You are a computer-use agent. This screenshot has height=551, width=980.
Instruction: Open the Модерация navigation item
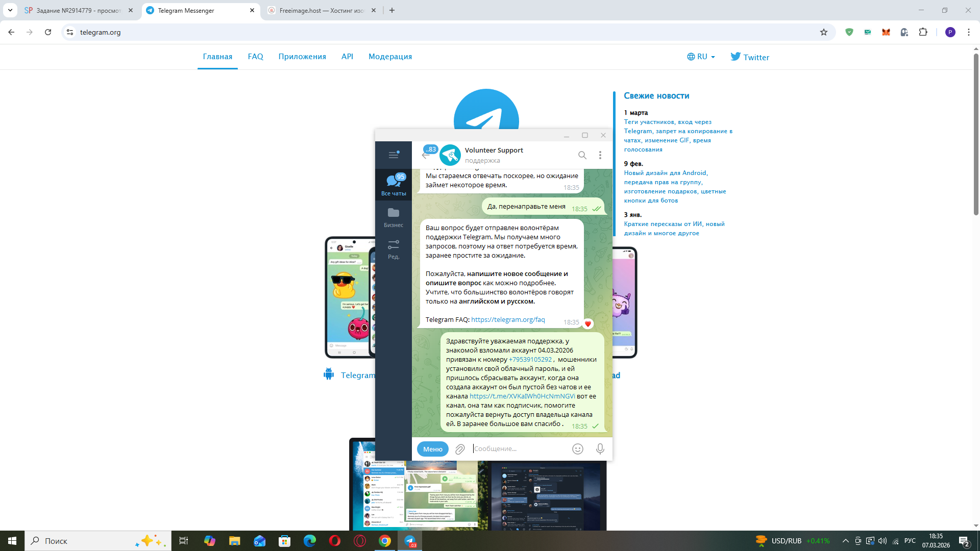pyautogui.click(x=390, y=57)
